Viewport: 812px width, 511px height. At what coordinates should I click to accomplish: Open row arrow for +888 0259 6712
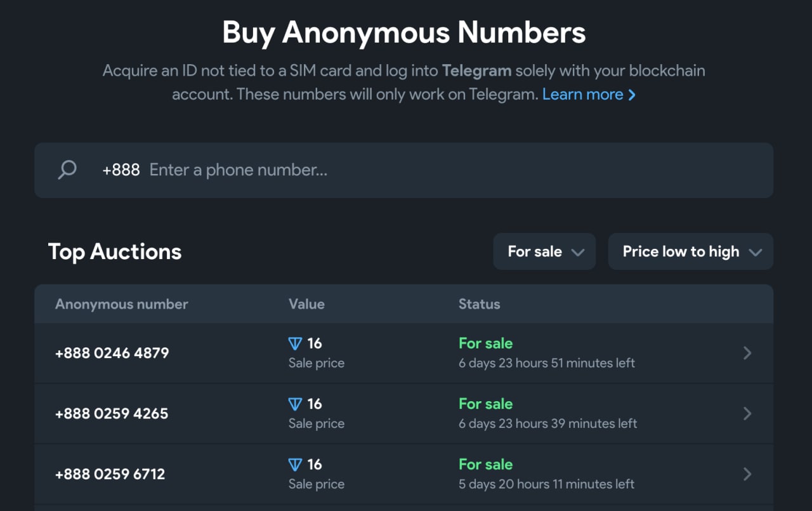(x=747, y=474)
